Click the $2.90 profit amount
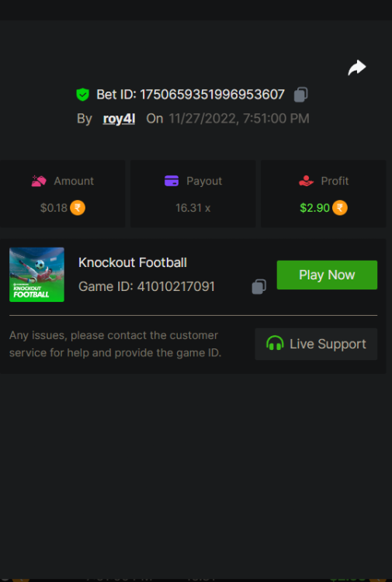 (x=315, y=208)
